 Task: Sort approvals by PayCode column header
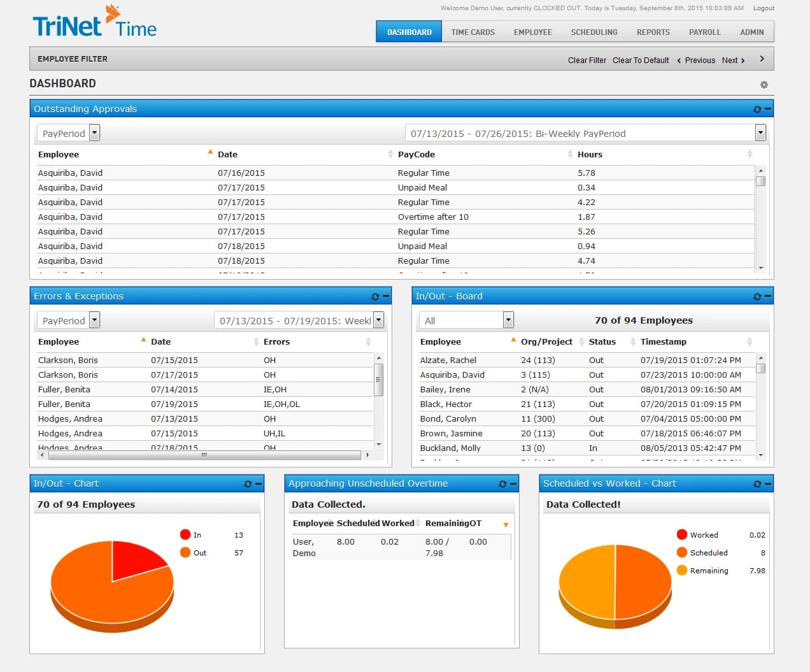click(416, 154)
